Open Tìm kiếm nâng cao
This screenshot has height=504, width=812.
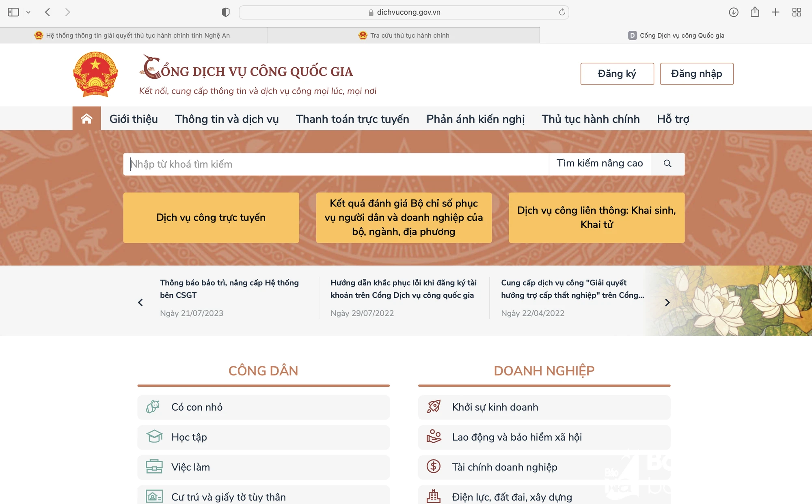coord(600,164)
